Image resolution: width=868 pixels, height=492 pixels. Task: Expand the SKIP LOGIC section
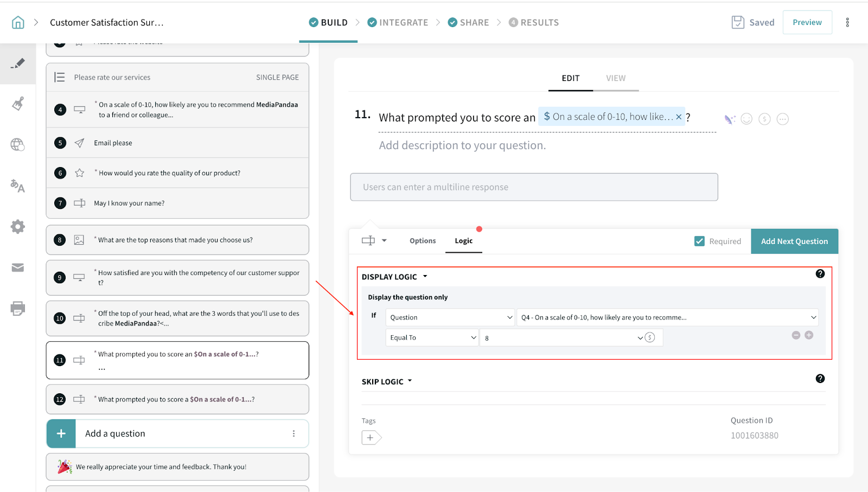point(387,381)
